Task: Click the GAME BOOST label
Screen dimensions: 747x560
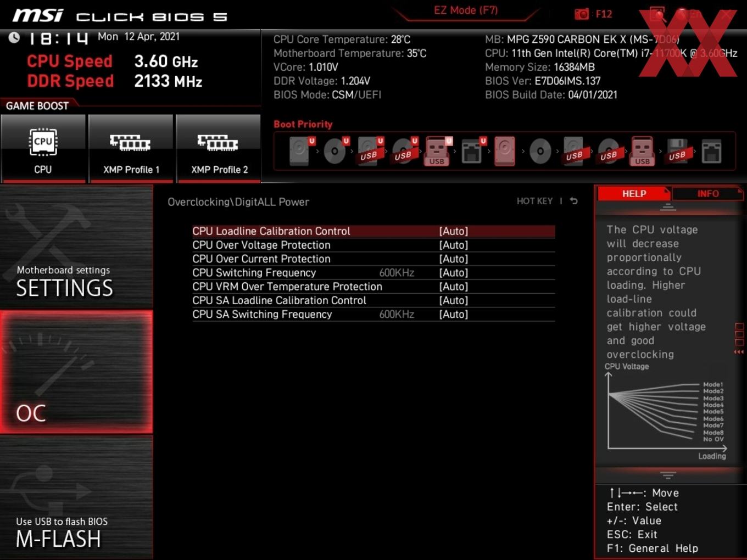Action: coord(37,106)
